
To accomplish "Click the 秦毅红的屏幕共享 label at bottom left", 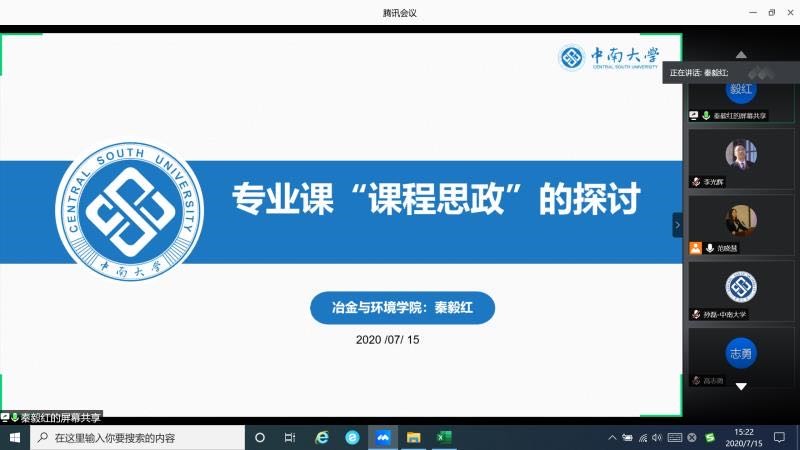I will pos(60,417).
